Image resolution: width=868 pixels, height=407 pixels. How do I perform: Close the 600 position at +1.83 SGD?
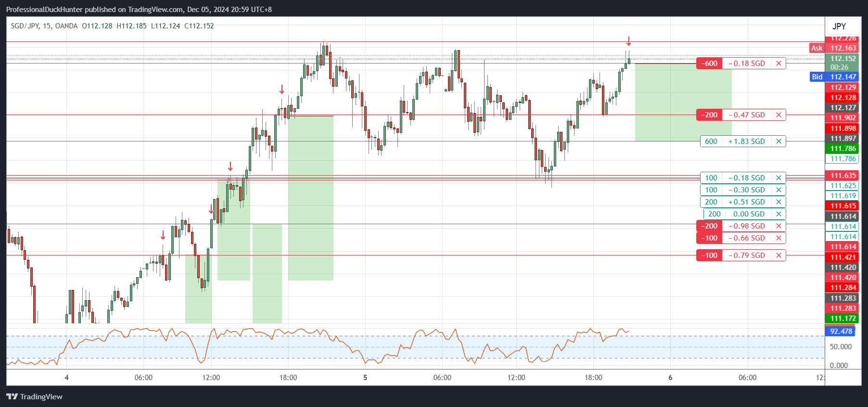coord(779,141)
